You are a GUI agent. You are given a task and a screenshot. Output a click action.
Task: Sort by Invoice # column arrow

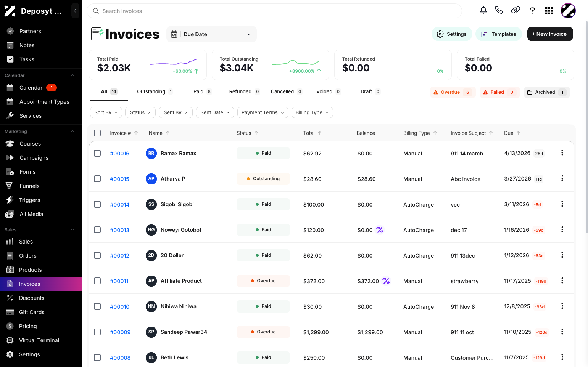(136, 133)
